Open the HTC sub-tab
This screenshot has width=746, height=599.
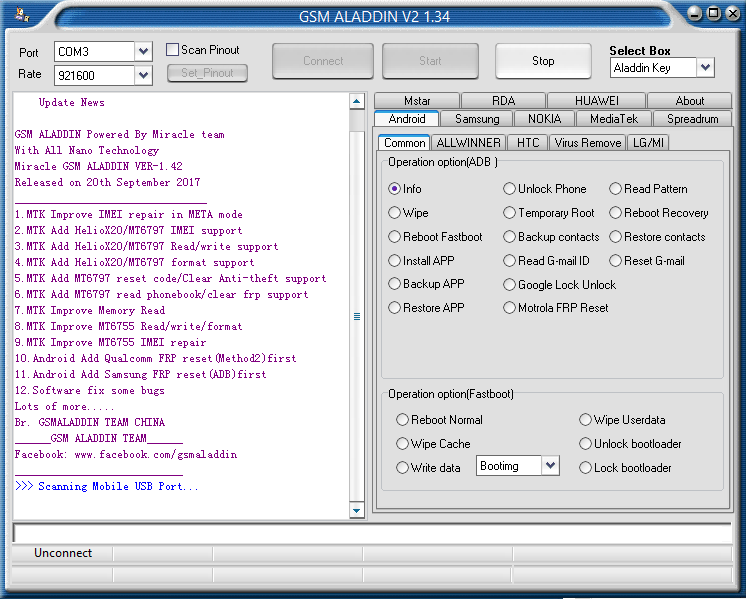pyautogui.click(x=528, y=143)
